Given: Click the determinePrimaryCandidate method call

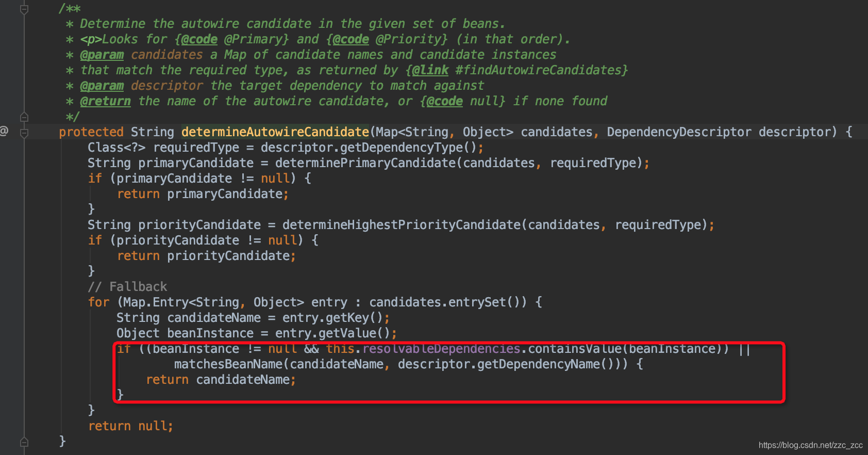Looking at the screenshot, I should point(365,163).
